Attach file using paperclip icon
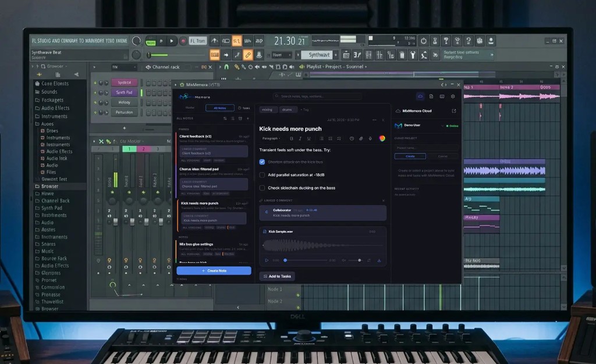 (x=361, y=138)
